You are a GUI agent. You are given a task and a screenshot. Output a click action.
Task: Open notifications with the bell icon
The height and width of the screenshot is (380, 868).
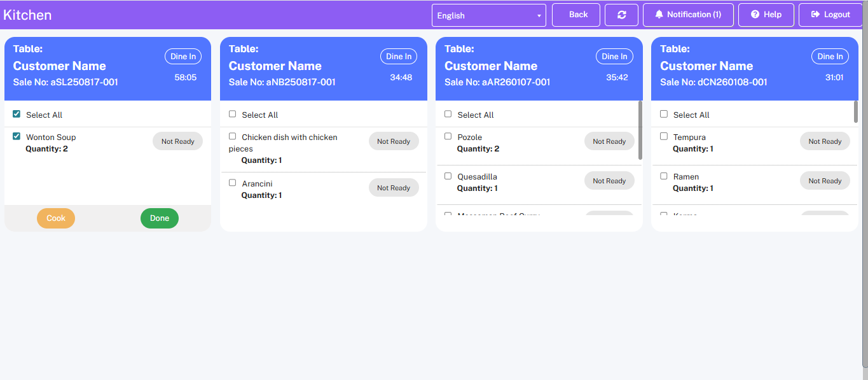tap(688, 15)
